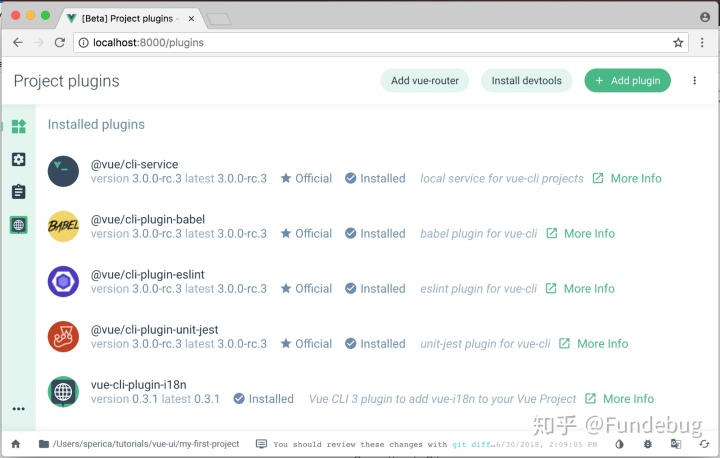Click the Installed status of @vue/cli-plugin-eslint
The width and height of the screenshot is (720, 458).
coord(375,288)
